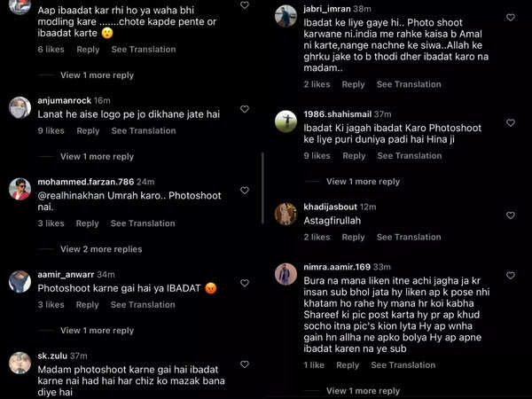This screenshot has height=399, width=532.
Task: Expand 'View 1 more reply' under aamir_anwarr
Action: [97, 331]
